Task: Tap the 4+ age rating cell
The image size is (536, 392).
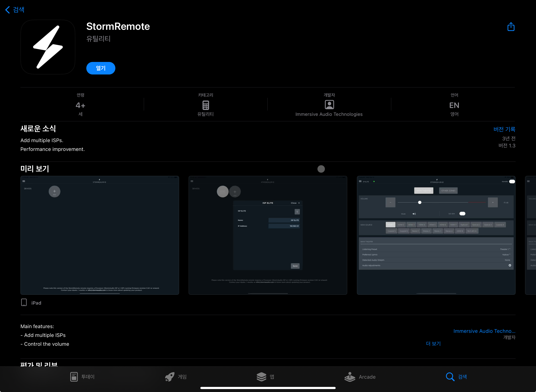Action: (x=80, y=105)
